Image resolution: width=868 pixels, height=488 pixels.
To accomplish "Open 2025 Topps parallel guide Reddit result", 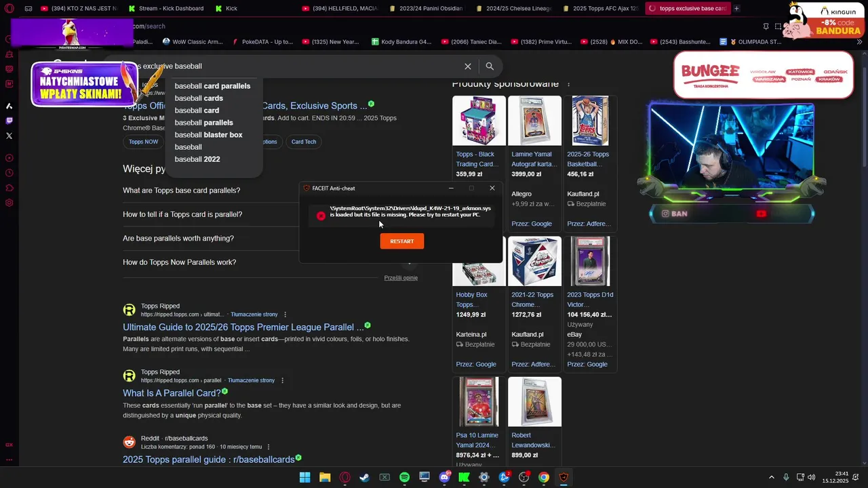I will [209, 460].
